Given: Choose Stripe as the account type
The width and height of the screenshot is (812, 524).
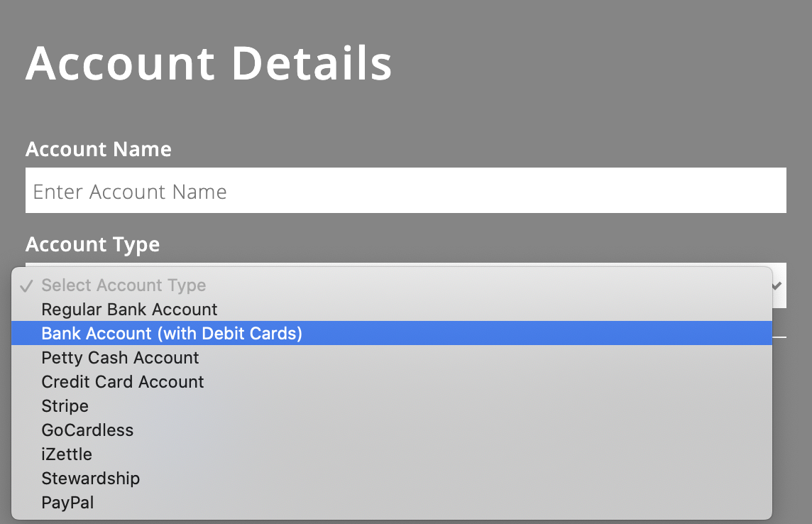Looking at the screenshot, I should pyautogui.click(x=65, y=405).
